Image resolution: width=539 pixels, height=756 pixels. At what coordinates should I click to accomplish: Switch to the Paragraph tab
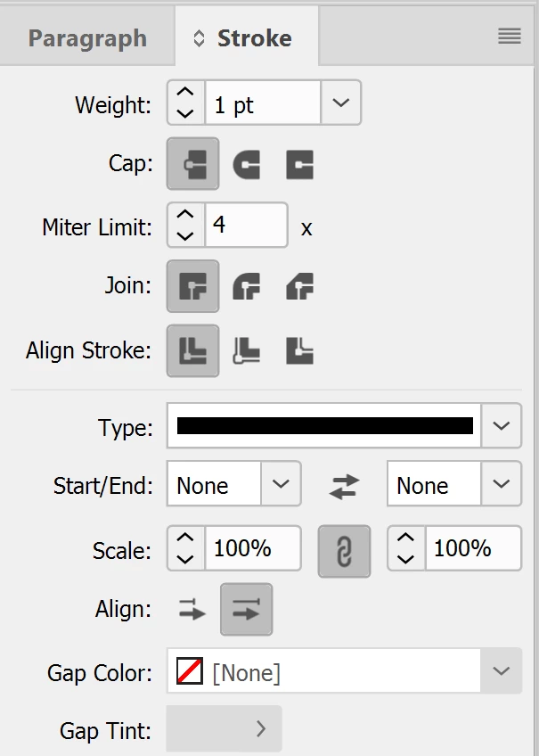coord(87,38)
